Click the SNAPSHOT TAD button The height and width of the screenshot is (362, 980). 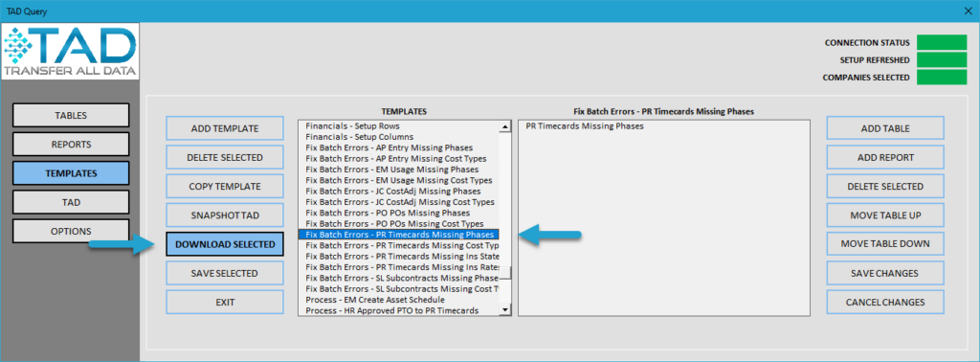(224, 215)
